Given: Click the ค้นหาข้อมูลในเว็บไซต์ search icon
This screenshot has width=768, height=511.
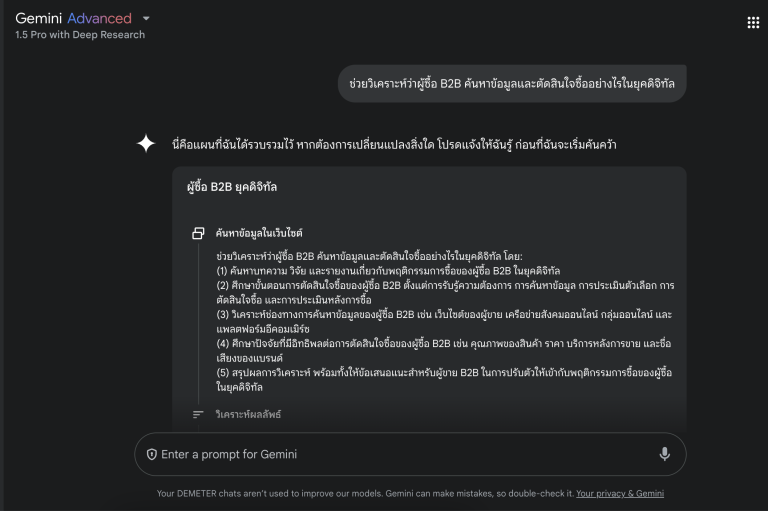Looking at the screenshot, I should [198, 233].
